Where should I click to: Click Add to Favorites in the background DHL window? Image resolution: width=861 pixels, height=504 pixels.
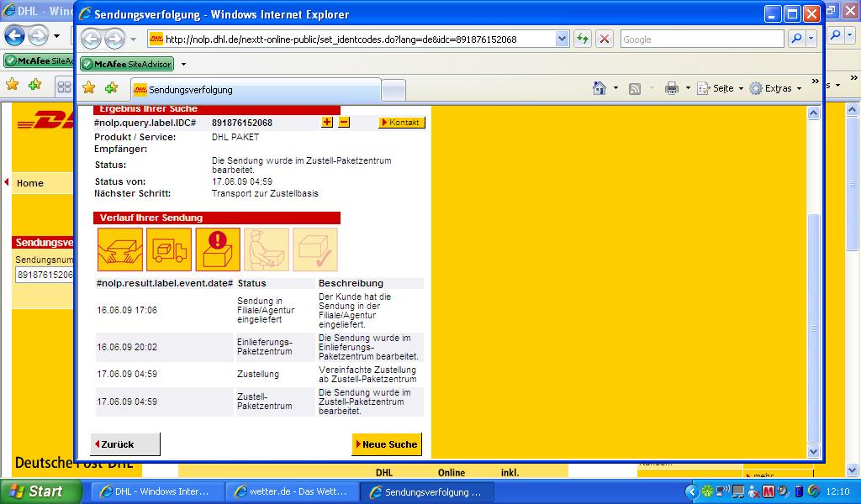pyautogui.click(x=34, y=85)
